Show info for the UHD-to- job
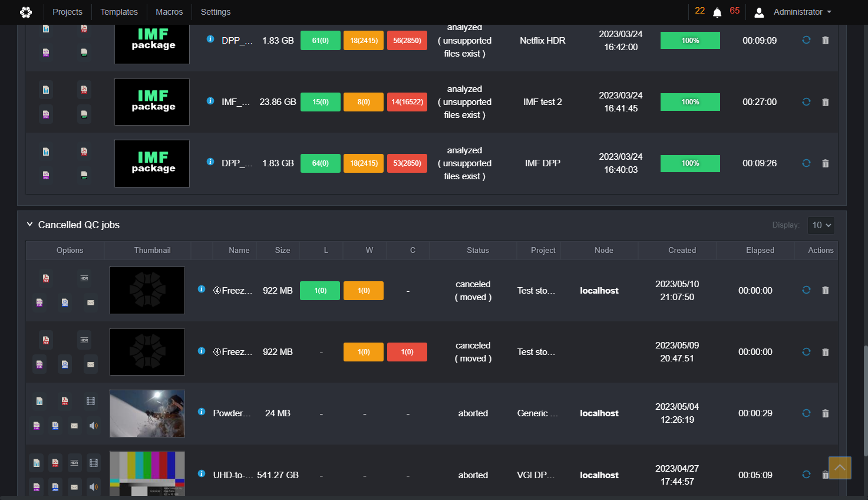This screenshot has width=868, height=500. pos(202,473)
